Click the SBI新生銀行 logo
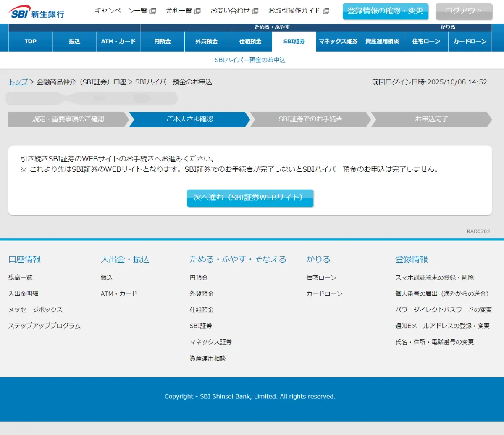This screenshot has width=504, height=435. point(37,12)
